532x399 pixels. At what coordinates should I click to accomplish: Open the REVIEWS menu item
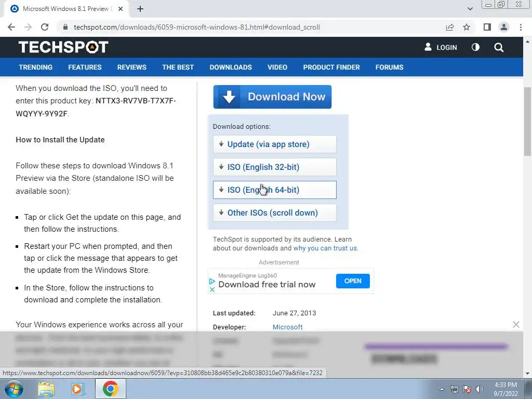click(131, 67)
